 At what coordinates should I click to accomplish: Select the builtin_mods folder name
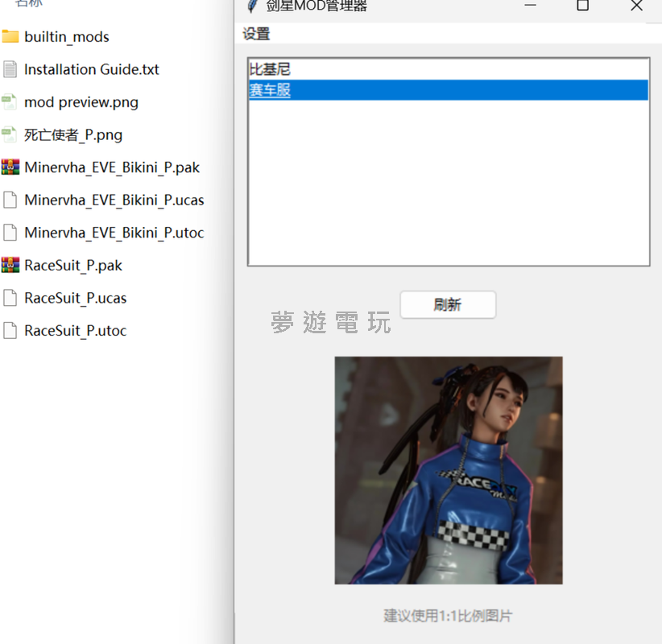click(x=67, y=37)
